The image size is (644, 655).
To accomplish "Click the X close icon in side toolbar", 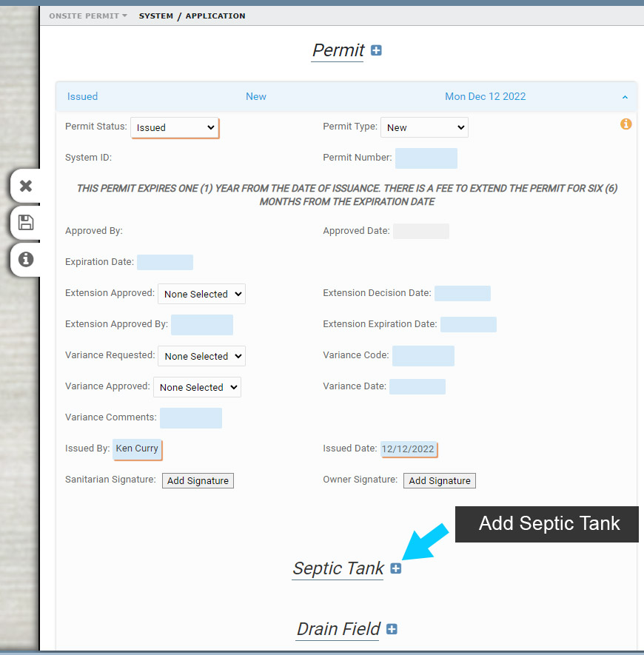I will (x=26, y=186).
